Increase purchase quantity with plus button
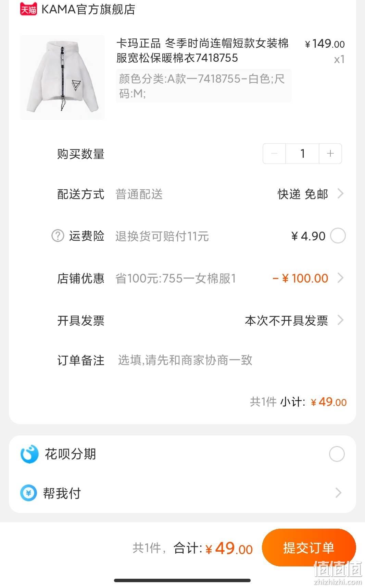Image resolution: width=365 pixels, height=588 pixels. [330, 154]
